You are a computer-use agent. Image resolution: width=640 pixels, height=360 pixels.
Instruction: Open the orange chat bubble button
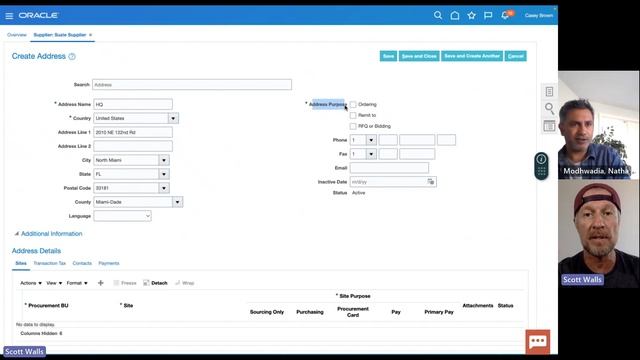538,341
